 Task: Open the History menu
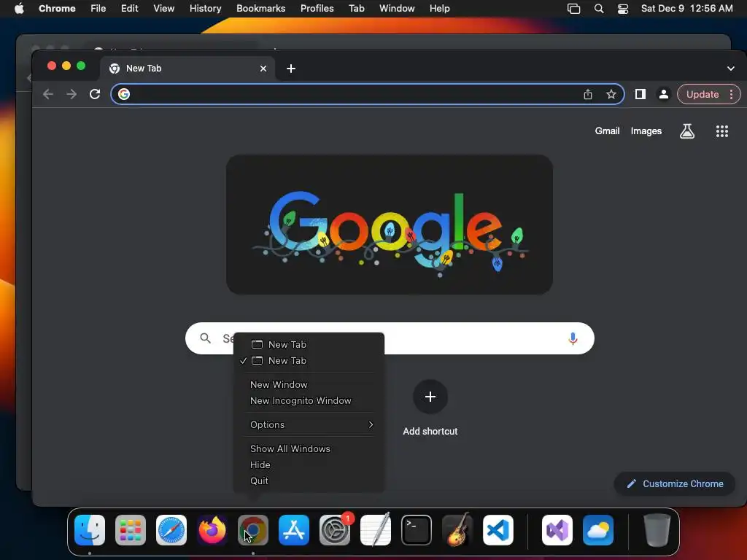click(205, 9)
